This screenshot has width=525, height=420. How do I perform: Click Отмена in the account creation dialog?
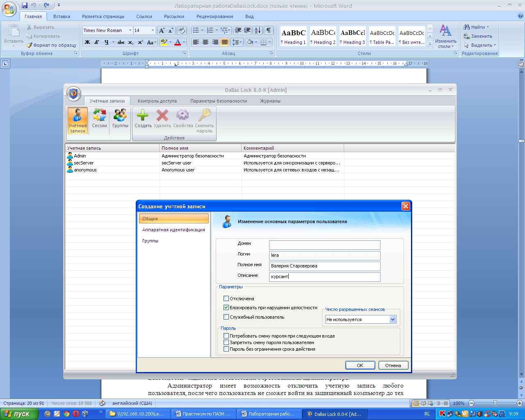393,365
